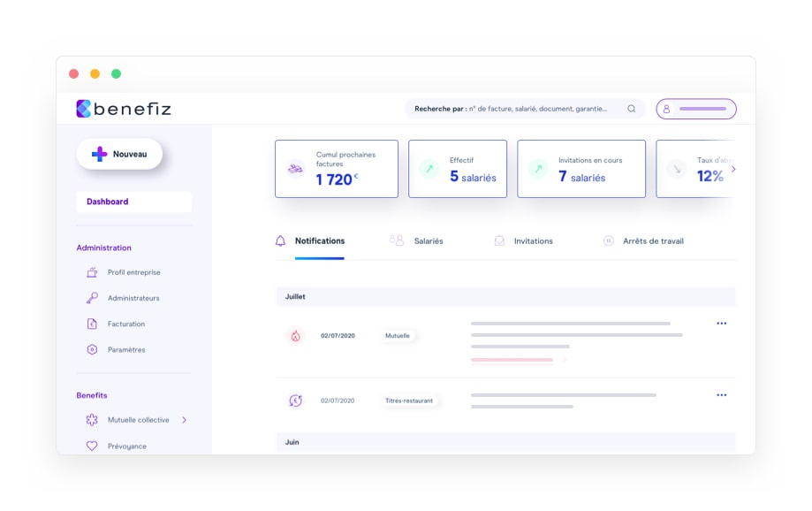Open Facturation via the invoice icon
This screenshot has height=511, width=812.
(x=94, y=324)
